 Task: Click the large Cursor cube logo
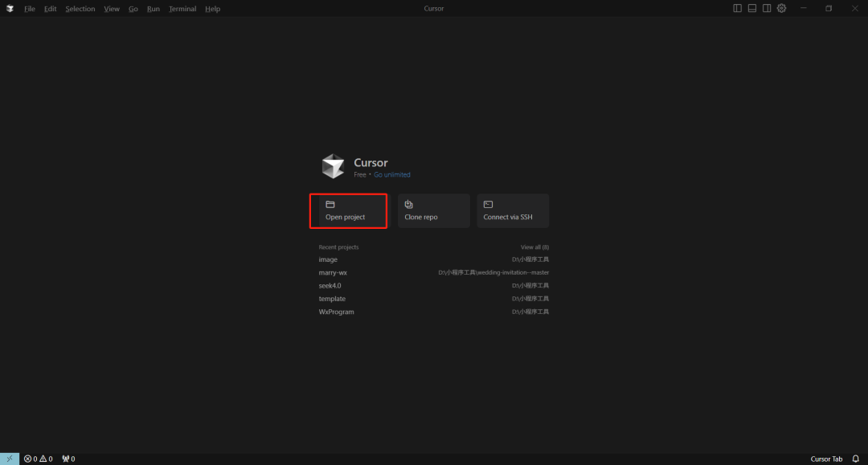(x=334, y=166)
